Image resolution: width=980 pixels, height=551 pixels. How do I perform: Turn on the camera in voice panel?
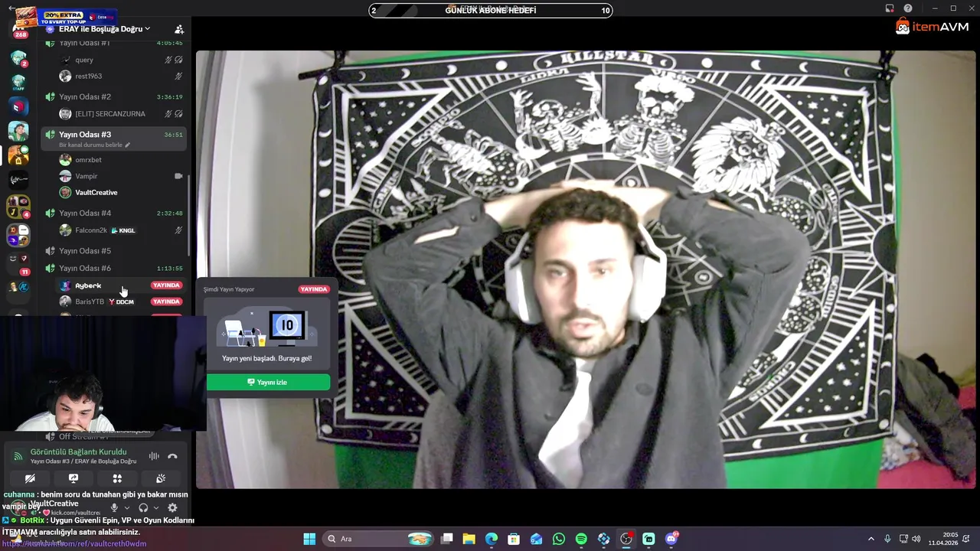30,478
